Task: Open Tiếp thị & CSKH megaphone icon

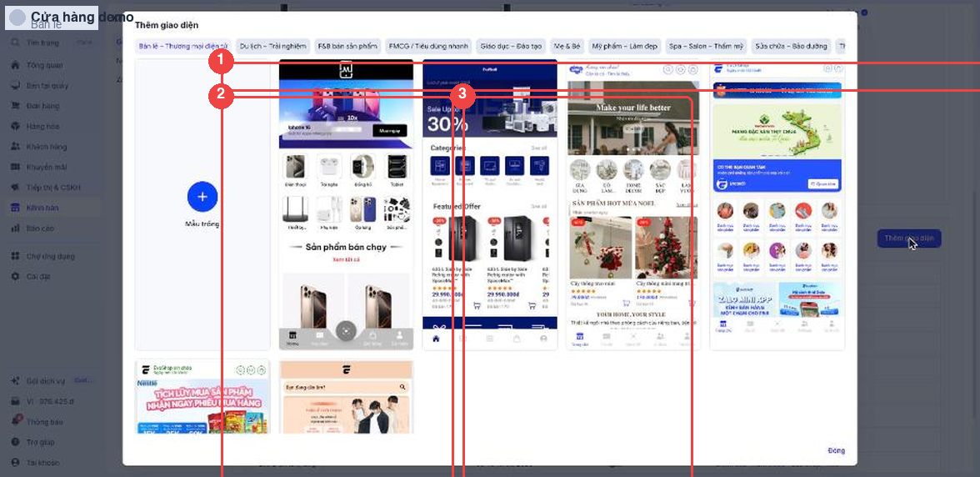Action: pyautogui.click(x=15, y=188)
